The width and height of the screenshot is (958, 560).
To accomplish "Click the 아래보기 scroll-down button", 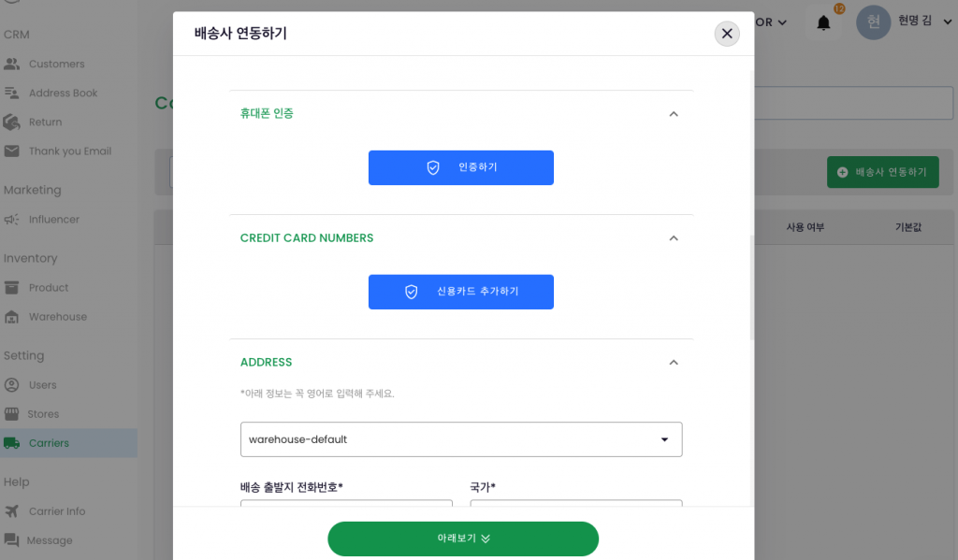I will 462,538.
